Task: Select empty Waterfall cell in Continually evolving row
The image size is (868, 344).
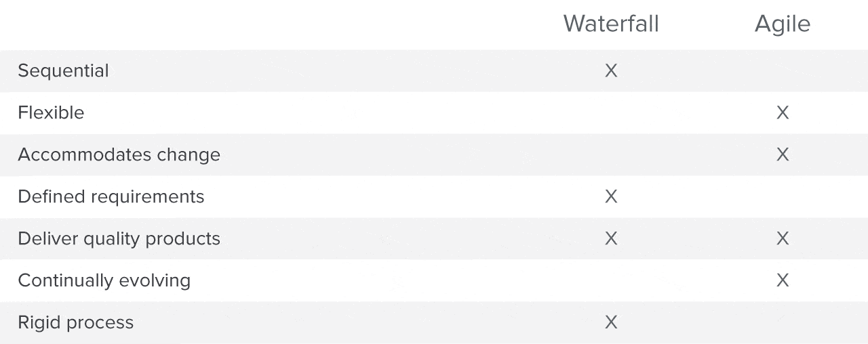Action: 611,280
